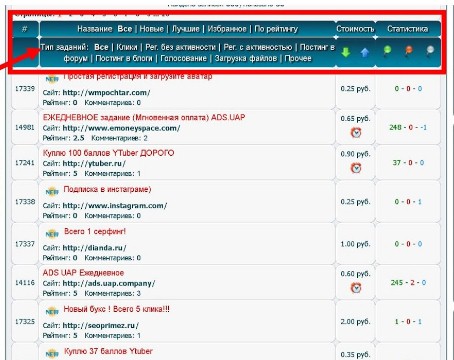Click task number 17325
Viewport: 454px width, 360px height.
coord(25,322)
